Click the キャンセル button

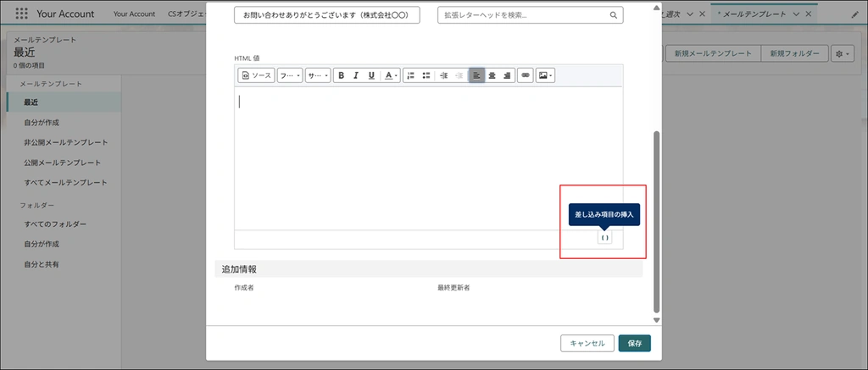click(587, 343)
